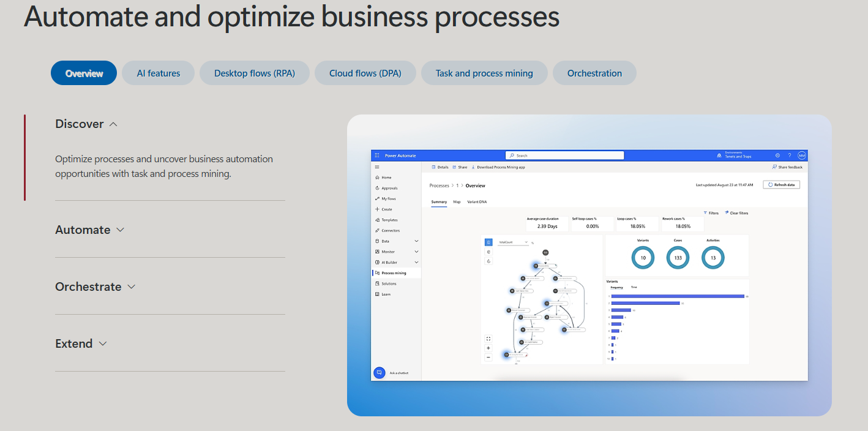868x431 pixels.
Task: Open the Home page in the sidebar
Action: click(x=387, y=178)
